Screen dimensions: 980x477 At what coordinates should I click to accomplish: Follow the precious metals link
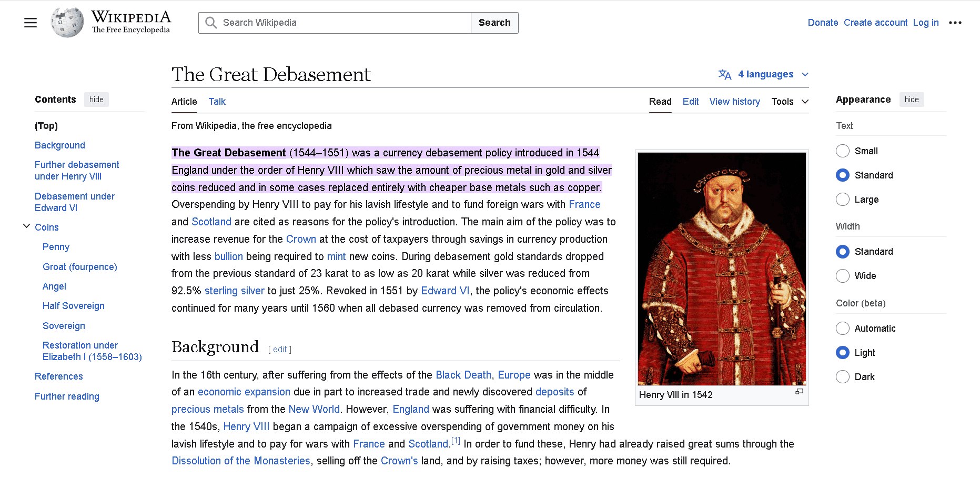208,409
